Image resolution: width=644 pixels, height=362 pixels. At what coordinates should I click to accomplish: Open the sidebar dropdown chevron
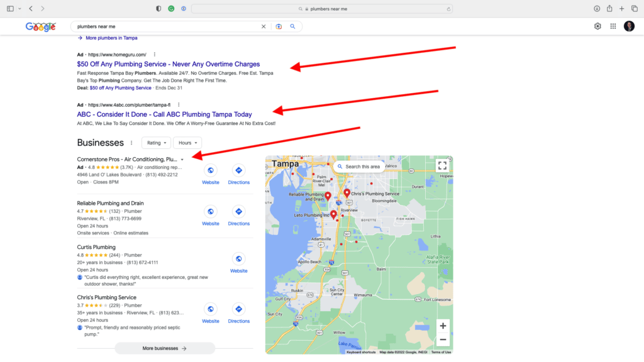click(x=19, y=9)
